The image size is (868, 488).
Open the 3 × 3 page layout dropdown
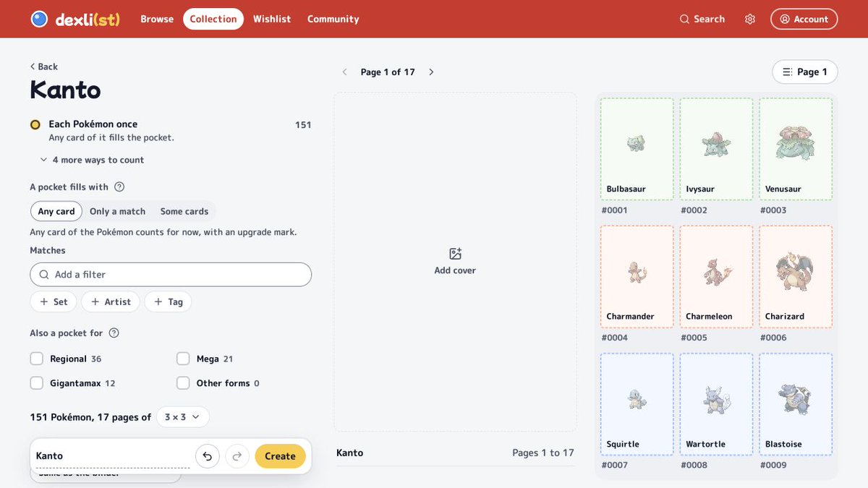coord(183,417)
